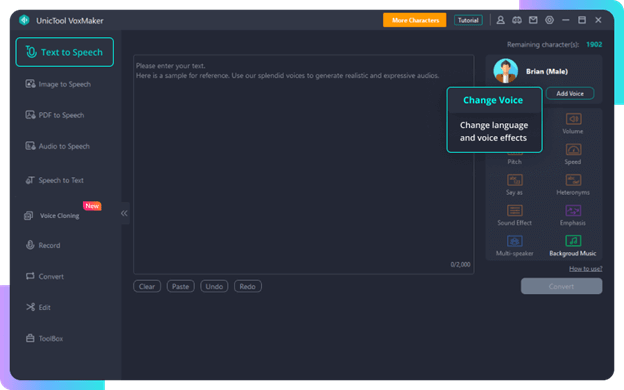This screenshot has height=390, width=624.
Task: Open the PDF to Speech section
Action: tap(55, 115)
